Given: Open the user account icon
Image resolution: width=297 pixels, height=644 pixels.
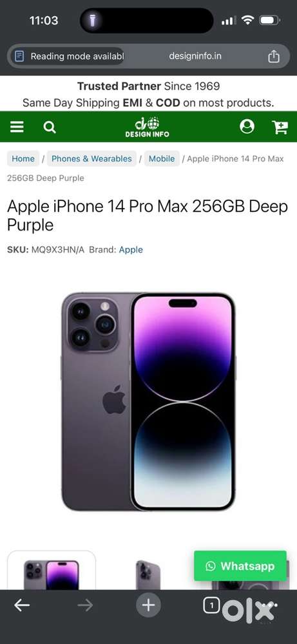Looking at the screenshot, I should pos(247,126).
